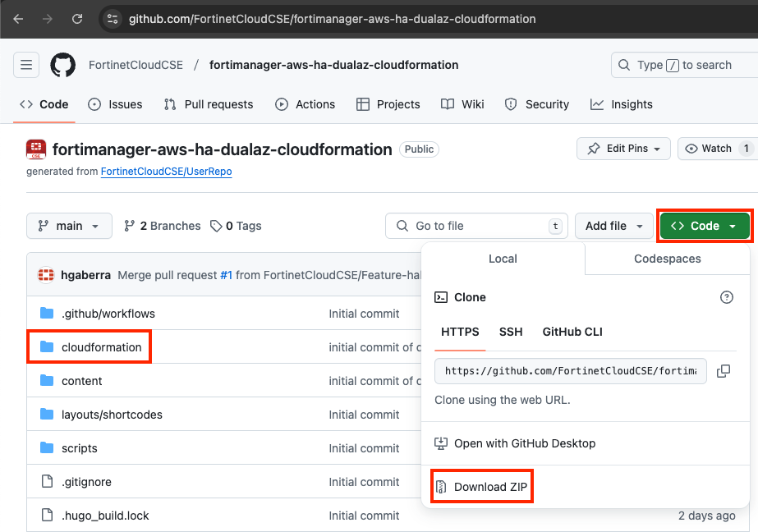This screenshot has height=532, width=758.
Task: Open the hamburger navigation menu
Action: click(26, 65)
